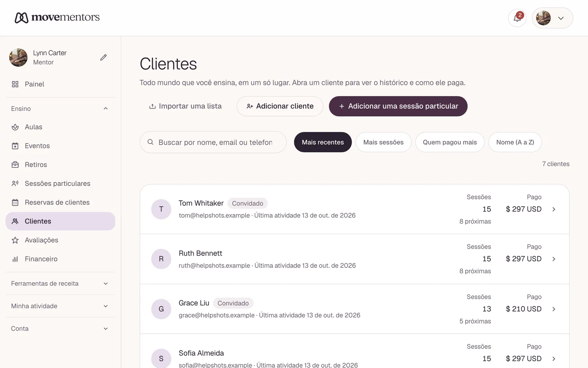This screenshot has width=588, height=368.
Task: Open Avaliações page
Action: click(60, 240)
